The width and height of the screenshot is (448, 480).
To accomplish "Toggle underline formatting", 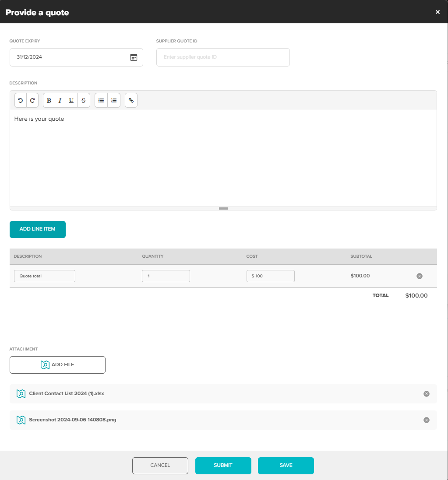I will (x=71, y=100).
